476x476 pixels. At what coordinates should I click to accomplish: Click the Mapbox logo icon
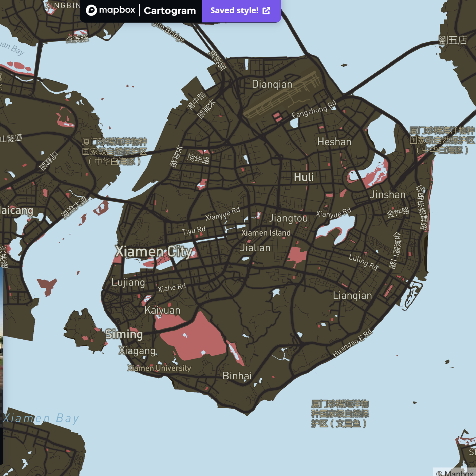(x=91, y=10)
